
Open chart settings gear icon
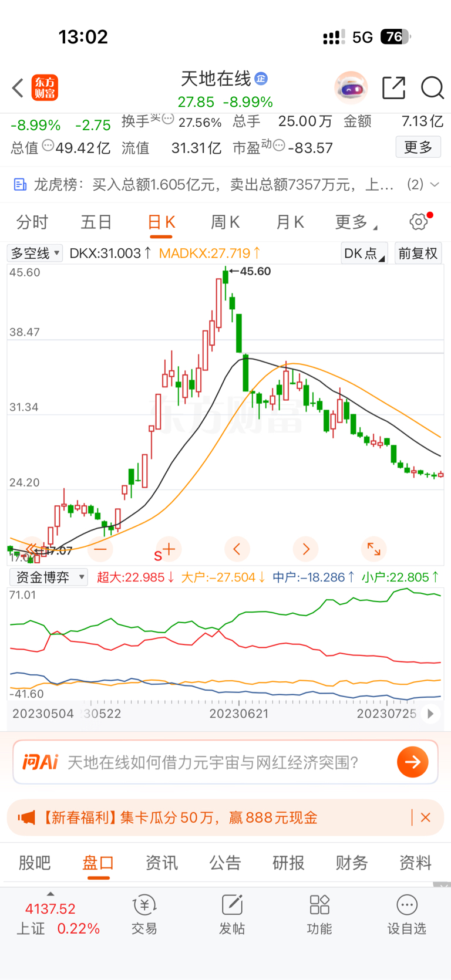(419, 222)
